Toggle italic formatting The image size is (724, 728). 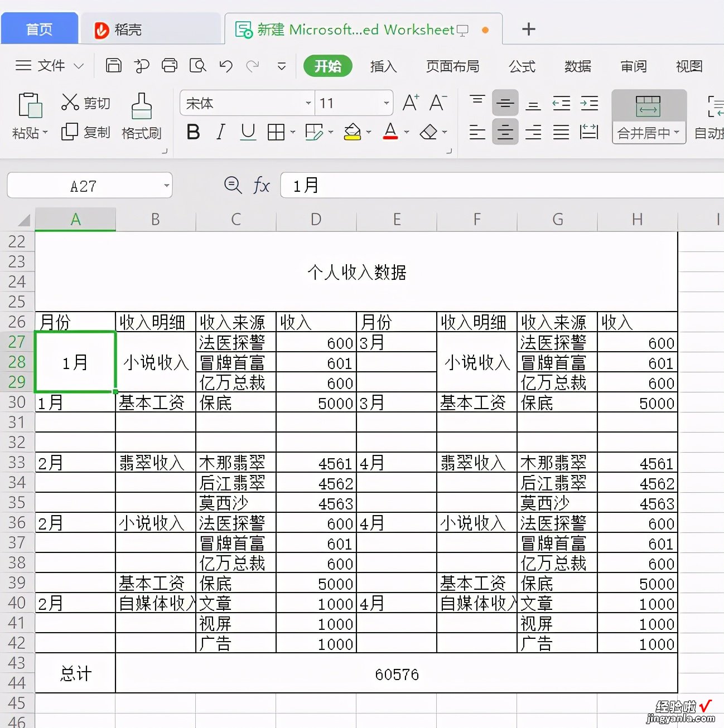pos(221,132)
